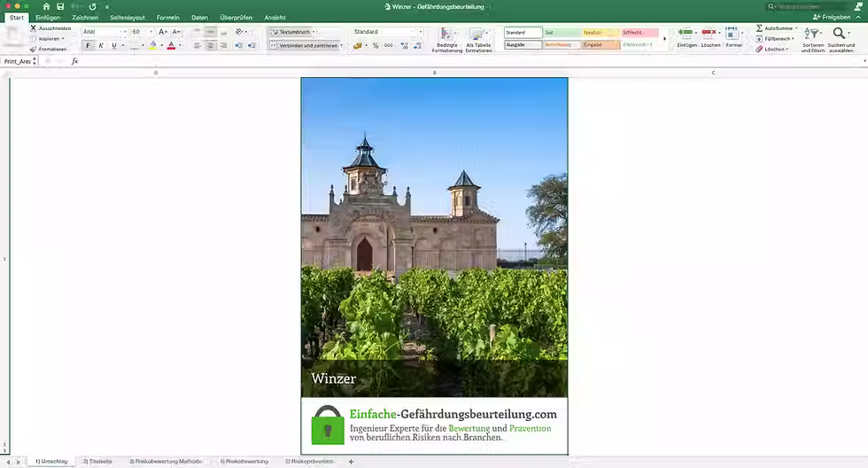Center text horizontally
868x468 pixels.
click(211, 45)
